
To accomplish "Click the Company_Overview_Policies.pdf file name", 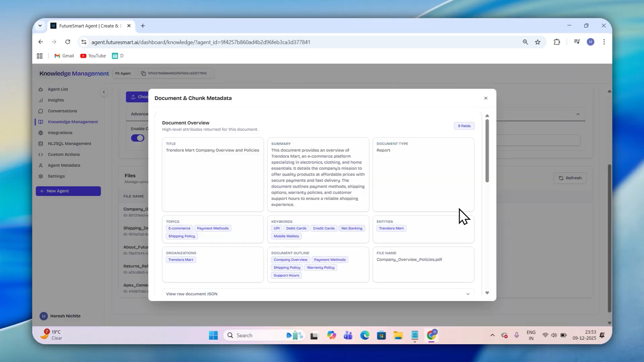I will point(409,259).
